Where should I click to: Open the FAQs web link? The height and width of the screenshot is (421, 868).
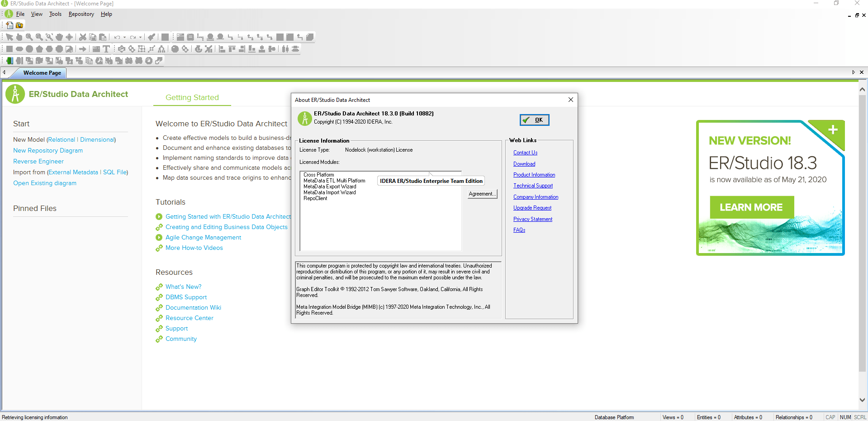(519, 230)
